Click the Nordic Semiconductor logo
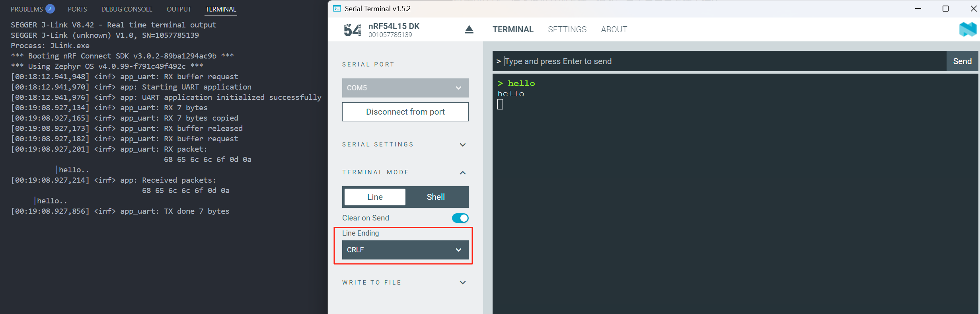 tap(968, 29)
